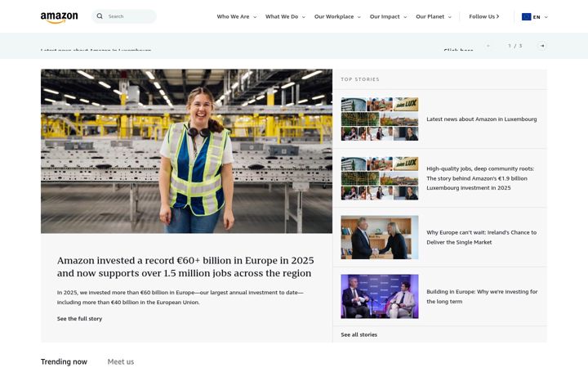Open the Follow Us link
The width and height of the screenshot is (588, 368).
point(483,16)
